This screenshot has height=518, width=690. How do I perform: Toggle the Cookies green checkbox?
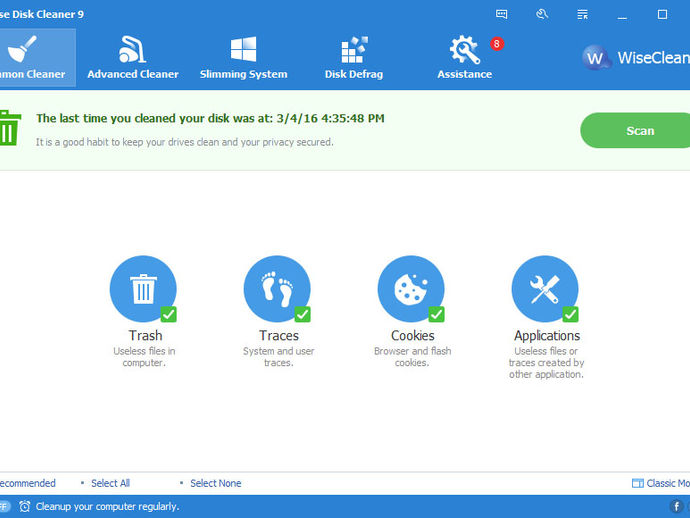click(437, 314)
